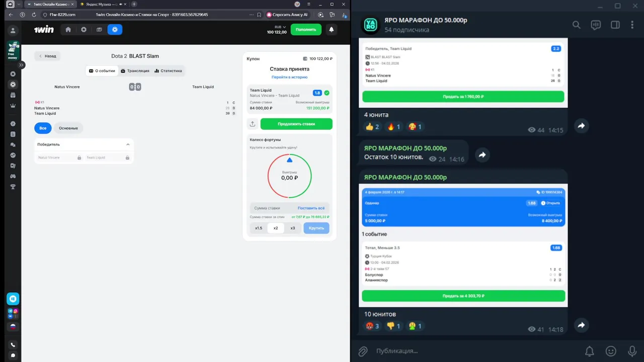
Task: Open browser downloads icon
Action: point(344,15)
